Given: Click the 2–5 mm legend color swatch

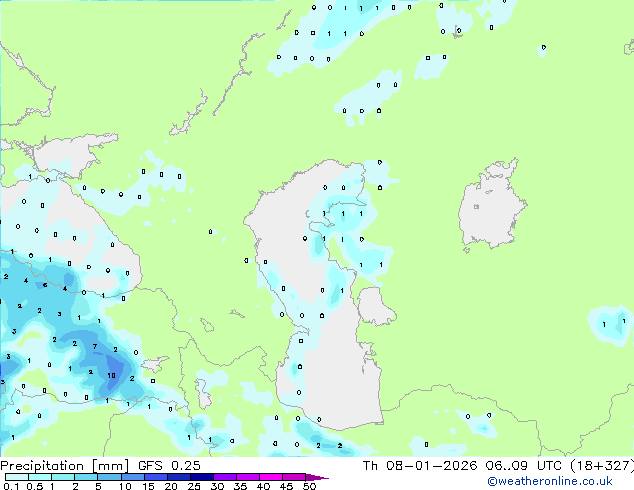Looking at the screenshot, I should (86, 477).
